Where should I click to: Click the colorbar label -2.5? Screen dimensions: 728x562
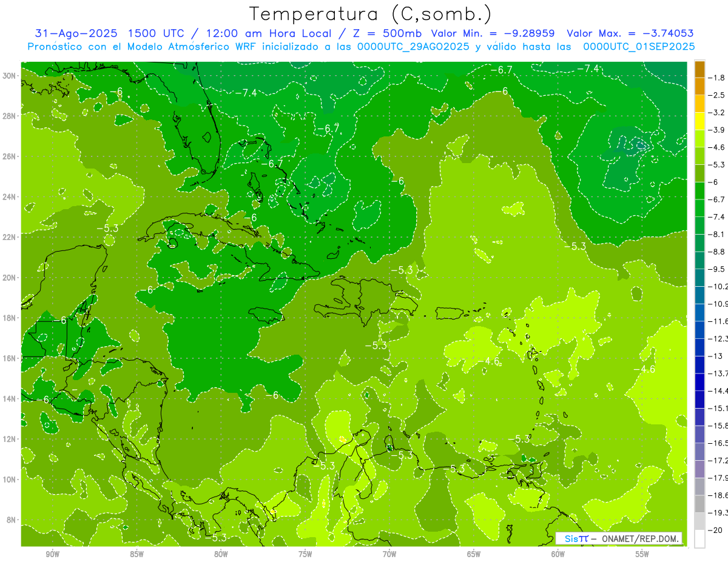coord(716,95)
